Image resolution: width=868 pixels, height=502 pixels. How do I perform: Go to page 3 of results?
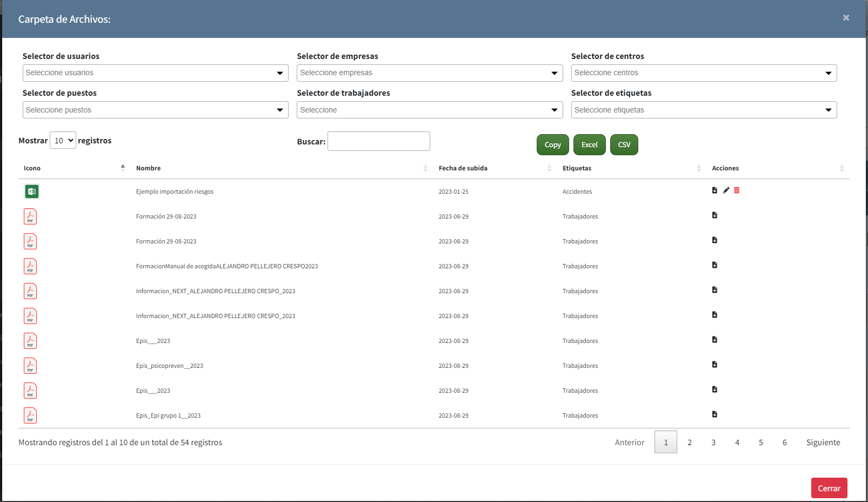pyautogui.click(x=713, y=442)
